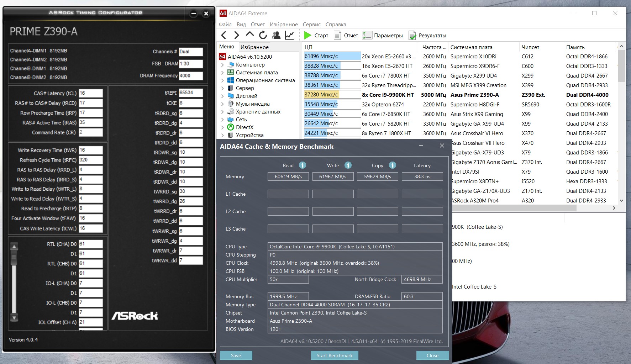Image resolution: width=631 pixels, height=364 pixels.
Task: Click the Параметры toolbar label
Action: coord(388,36)
